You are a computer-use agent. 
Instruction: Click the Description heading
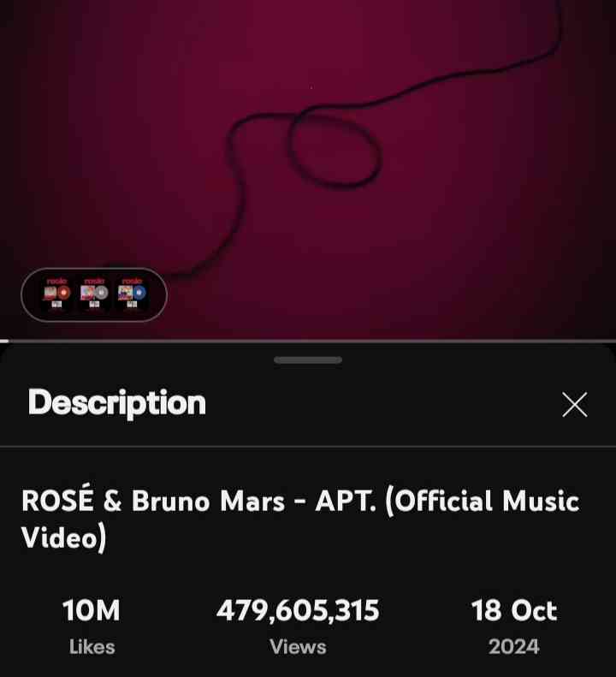pos(116,403)
